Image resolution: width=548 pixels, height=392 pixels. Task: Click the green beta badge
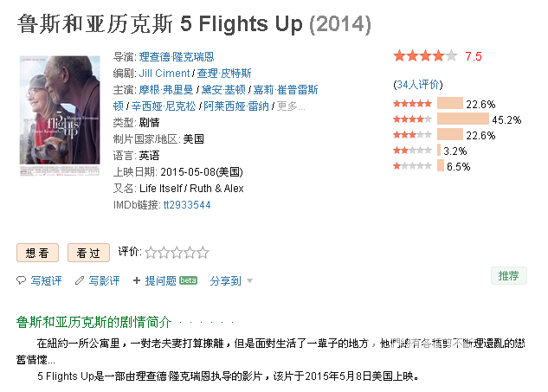coord(188,280)
